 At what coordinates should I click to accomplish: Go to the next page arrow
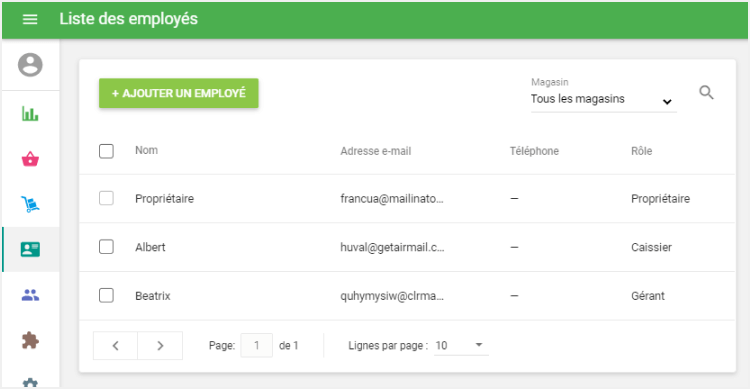[x=160, y=345]
